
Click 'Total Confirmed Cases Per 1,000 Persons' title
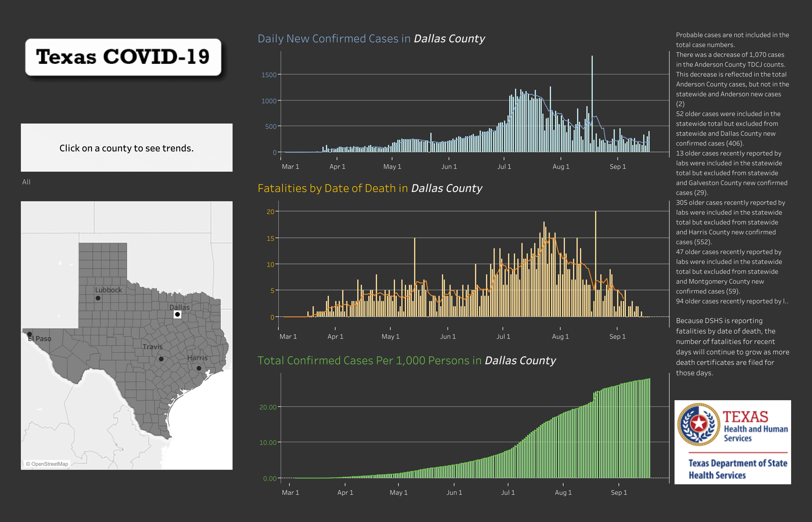(x=407, y=360)
